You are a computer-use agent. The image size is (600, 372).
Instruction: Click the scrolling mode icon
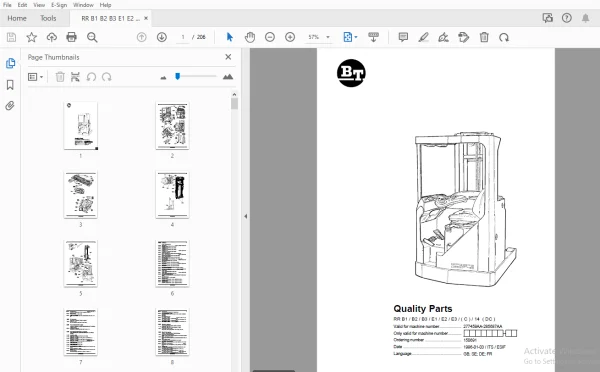(373, 37)
